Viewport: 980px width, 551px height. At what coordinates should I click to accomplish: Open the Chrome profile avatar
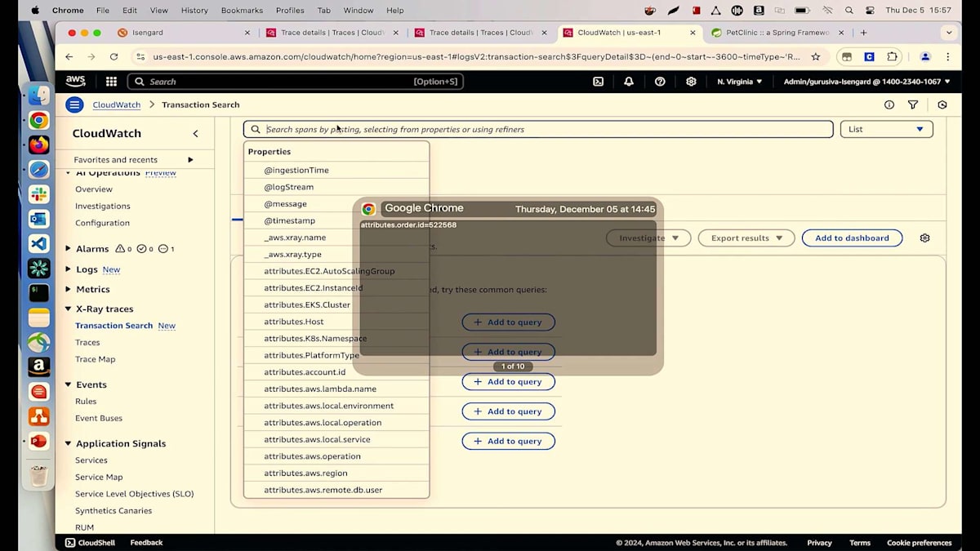pos(925,57)
